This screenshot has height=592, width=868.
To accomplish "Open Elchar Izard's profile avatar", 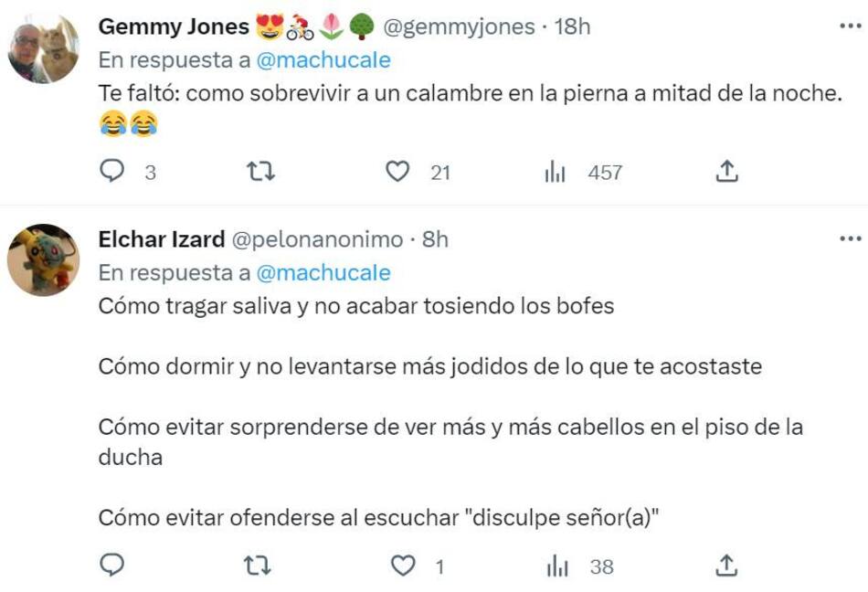I will (x=43, y=260).
